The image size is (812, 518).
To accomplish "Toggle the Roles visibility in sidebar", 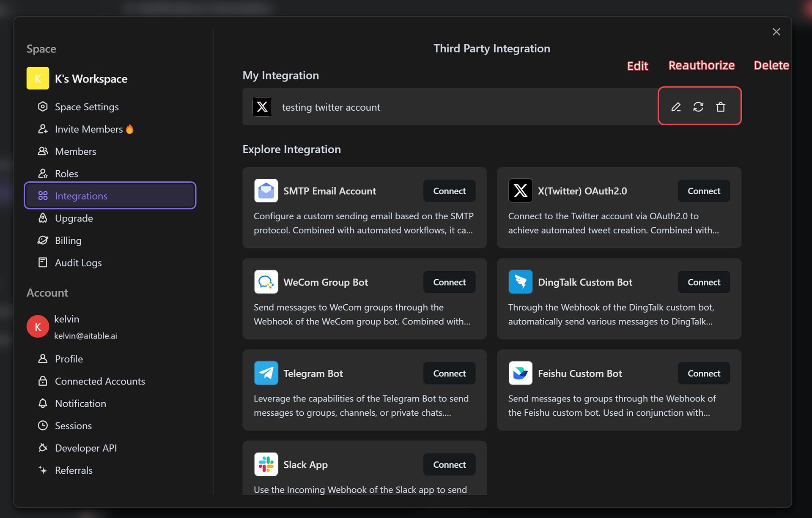I will 66,173.
